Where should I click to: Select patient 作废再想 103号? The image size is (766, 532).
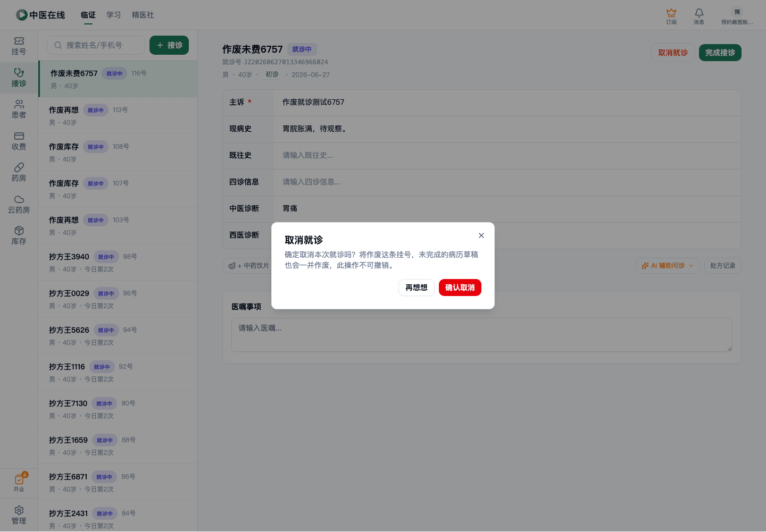coord(118,225)
